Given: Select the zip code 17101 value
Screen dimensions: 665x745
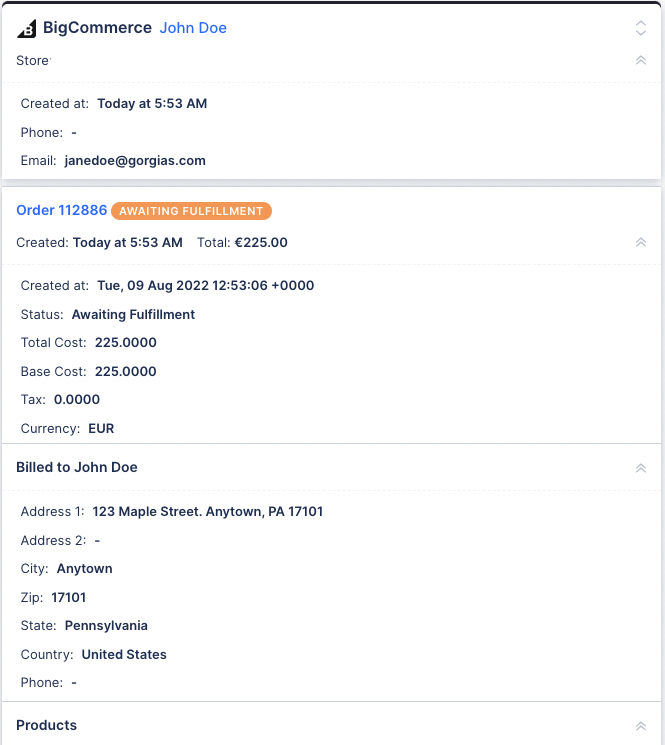Looking at the screenshot, I should pyautogui.click(x=69, y=597).
